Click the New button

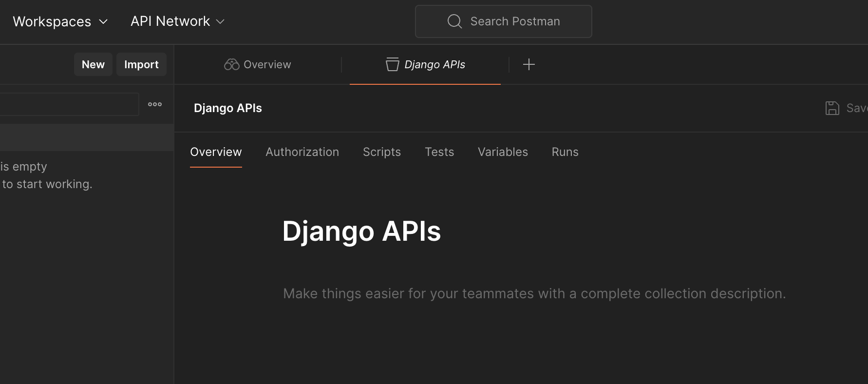93,64
